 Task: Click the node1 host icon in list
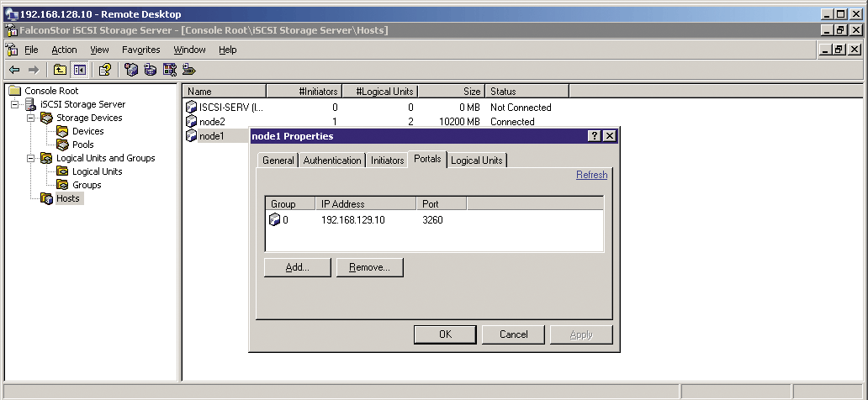(x=191, y=135)
